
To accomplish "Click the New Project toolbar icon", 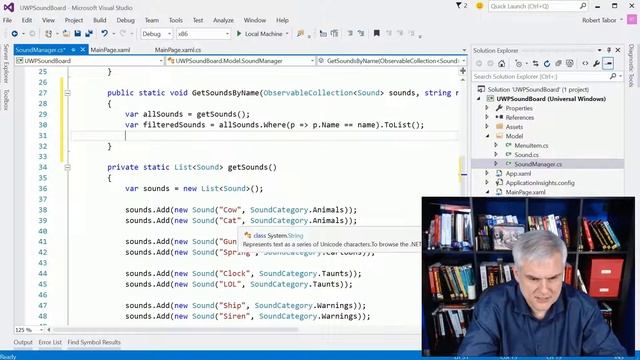I will pos(49,33).
